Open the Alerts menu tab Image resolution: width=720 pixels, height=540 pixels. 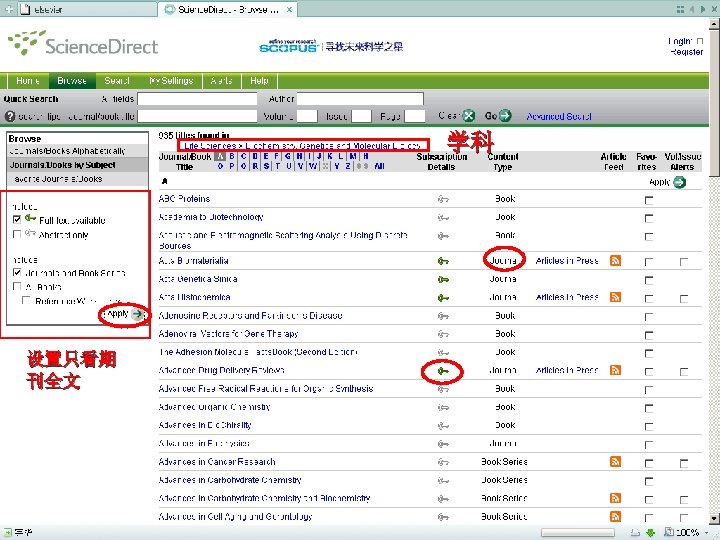[221, 81]
